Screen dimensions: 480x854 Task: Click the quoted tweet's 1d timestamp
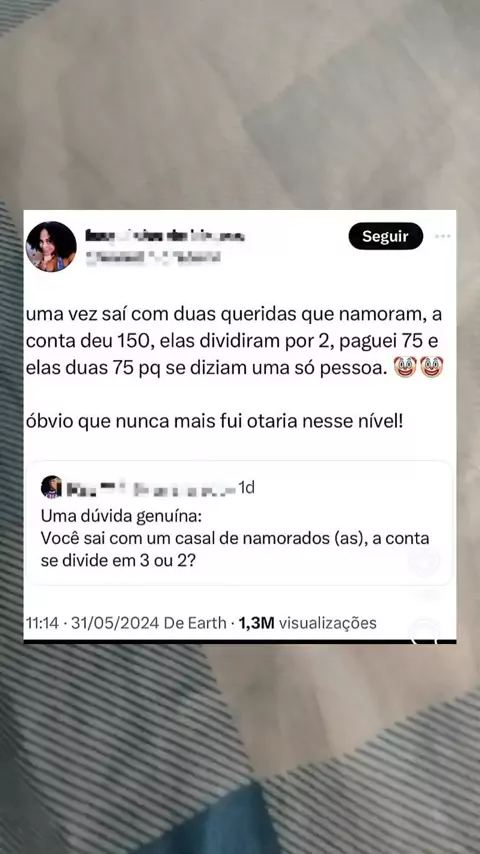246,488
